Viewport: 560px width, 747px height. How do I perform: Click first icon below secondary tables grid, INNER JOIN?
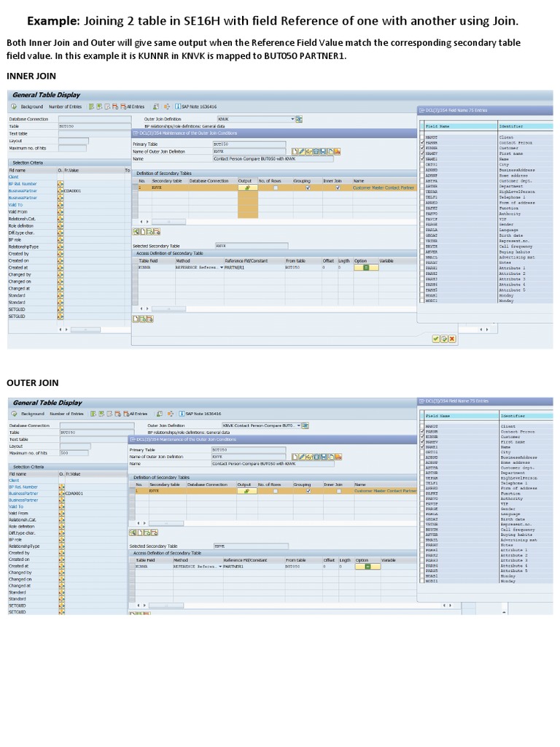click(136, 231)
